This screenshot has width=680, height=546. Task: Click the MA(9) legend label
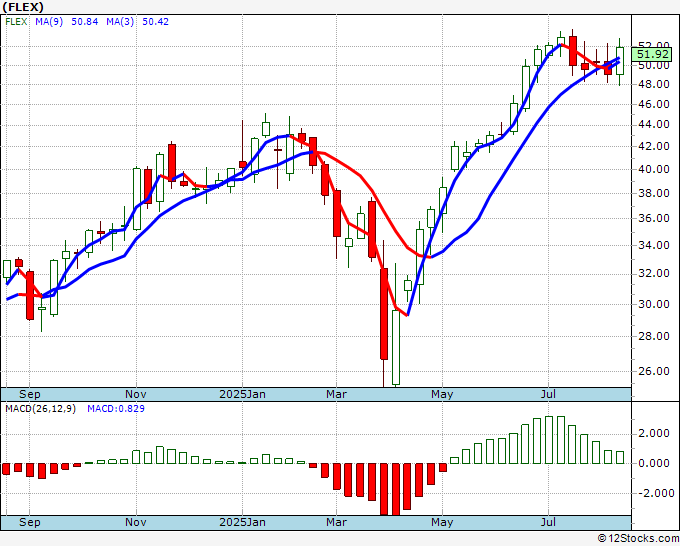click(49, 22)
